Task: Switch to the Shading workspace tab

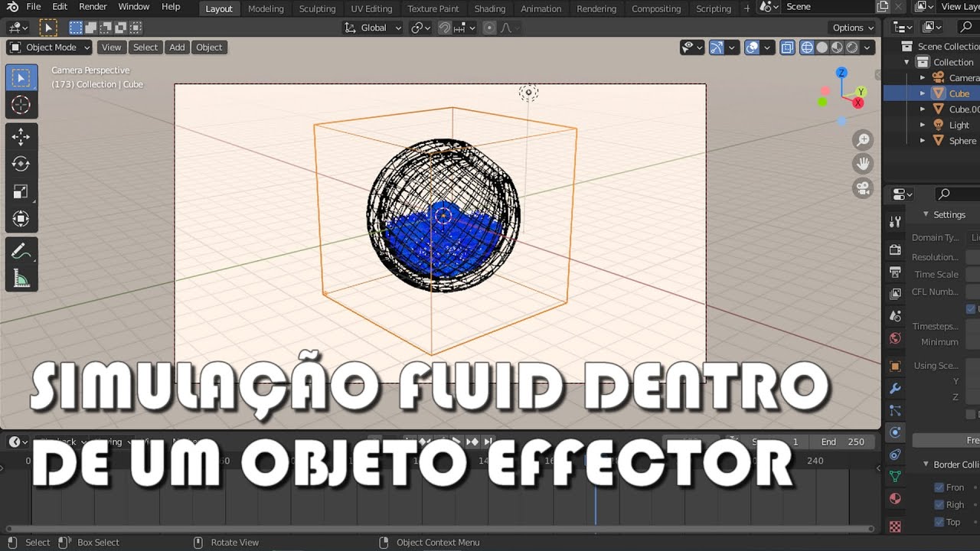Action: click(490, 8)
